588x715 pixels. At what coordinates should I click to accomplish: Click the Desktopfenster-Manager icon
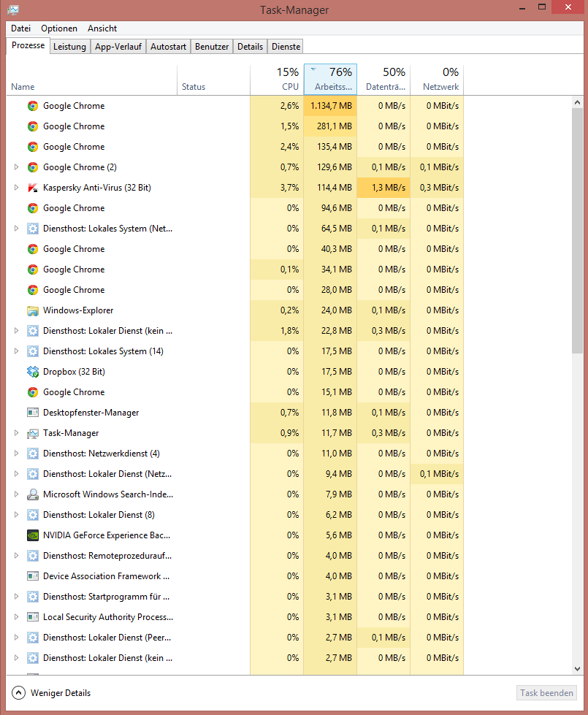click(32, 413)
